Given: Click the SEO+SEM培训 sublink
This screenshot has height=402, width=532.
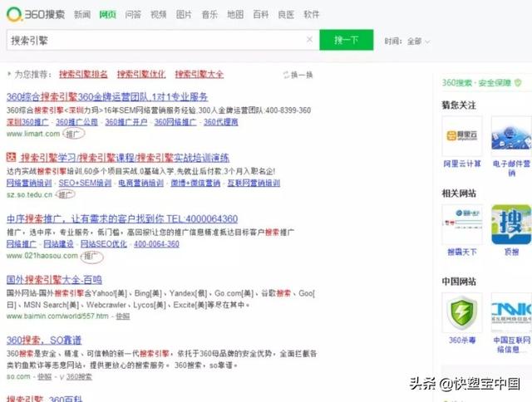Looking at the screenshot, I should pos(85,183).
